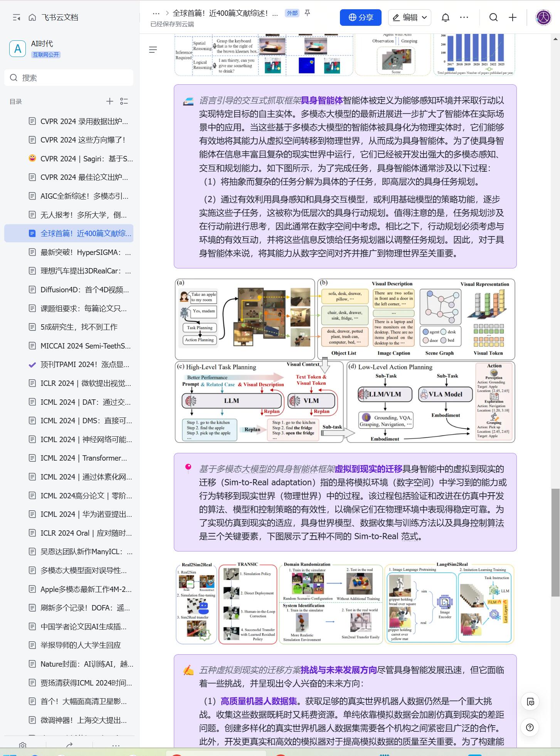Go to home via house icon
The width and height of the screenshot is (560, 756).
[32, 17]
